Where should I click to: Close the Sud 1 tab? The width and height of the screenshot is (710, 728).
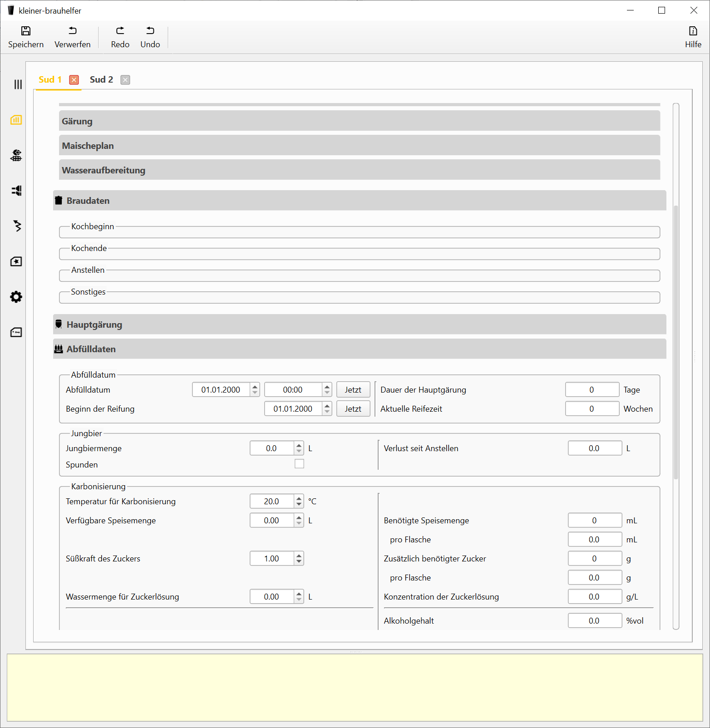[74, 80]
